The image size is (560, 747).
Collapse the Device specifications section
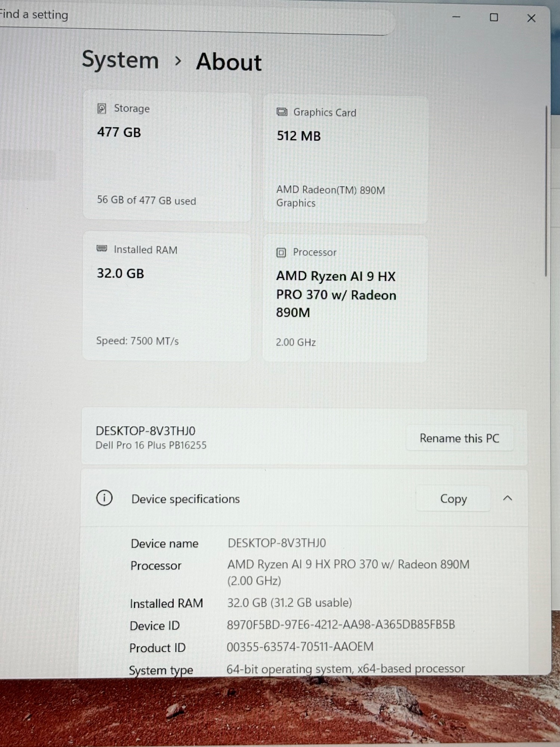507,498
